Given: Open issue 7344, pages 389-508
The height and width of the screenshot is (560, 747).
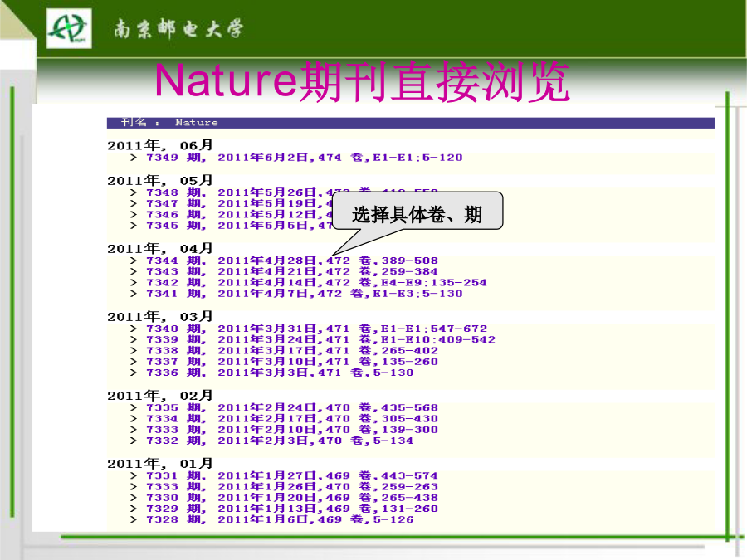Looking at the screenshot, I should click(291, 261).
